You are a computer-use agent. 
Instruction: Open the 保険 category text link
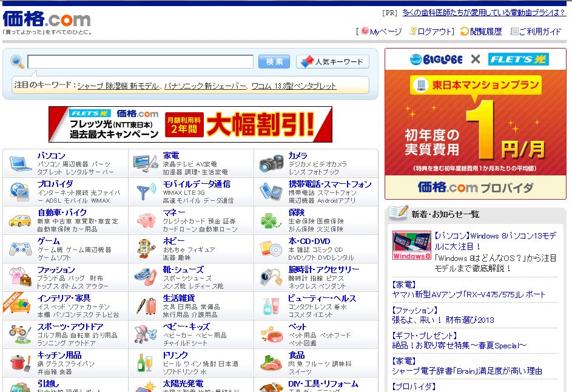coord(296,213)
